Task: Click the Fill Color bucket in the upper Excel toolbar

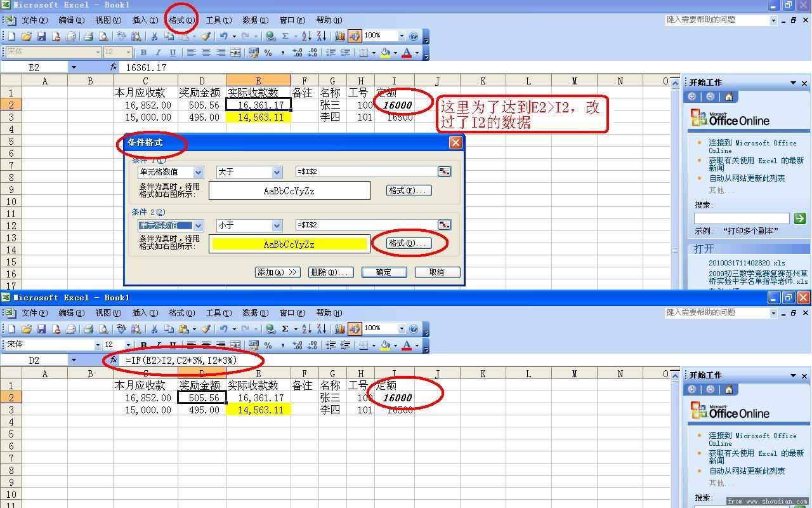Action: click(x=384, y=53)
